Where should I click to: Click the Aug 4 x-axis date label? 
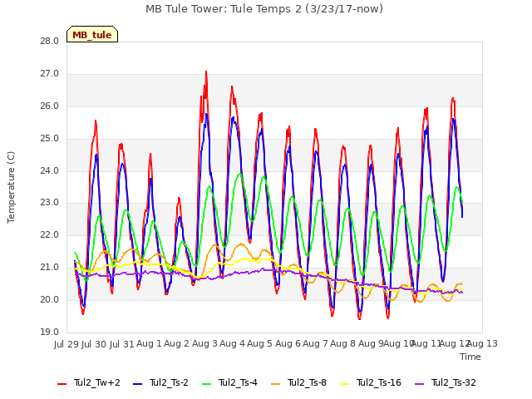click(x=232, y=343)
